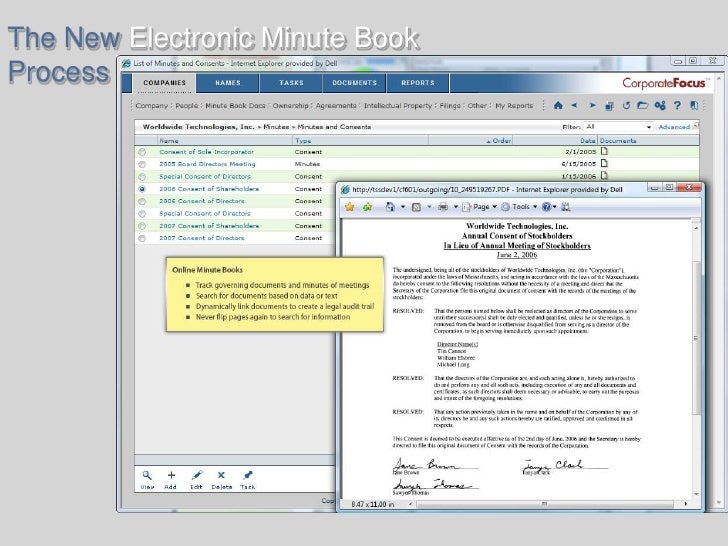Click the Home icon in CorporateFocus toolbar
This screenshot has height=546, width=728.
(558, 105)
